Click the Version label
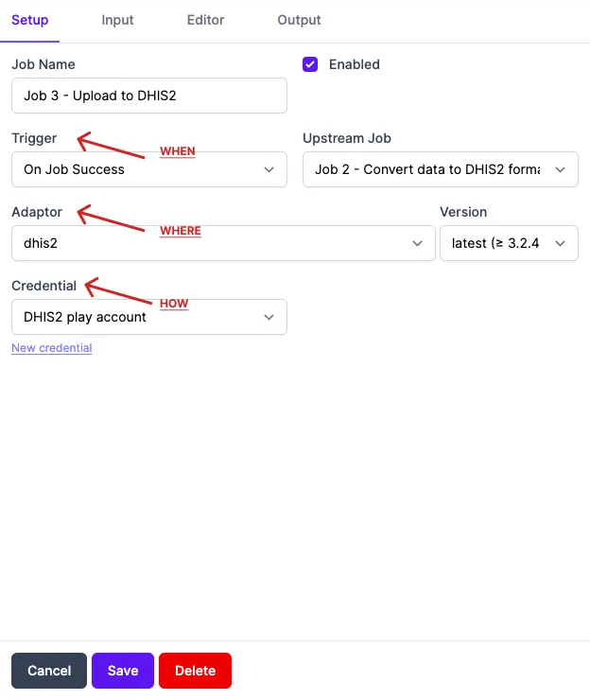The height and width of the screenshot is (700, 590). (x=463, y=212)
